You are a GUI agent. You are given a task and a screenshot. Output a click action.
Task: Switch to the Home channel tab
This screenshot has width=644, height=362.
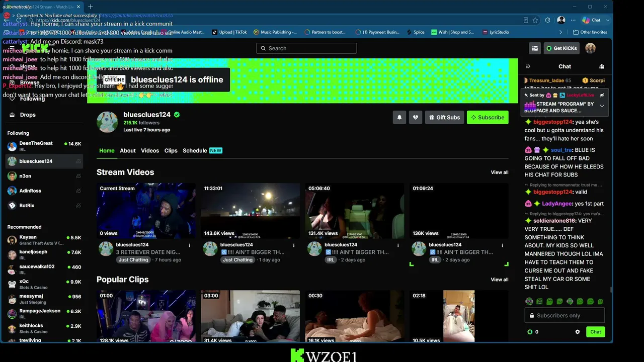(107, 151)
